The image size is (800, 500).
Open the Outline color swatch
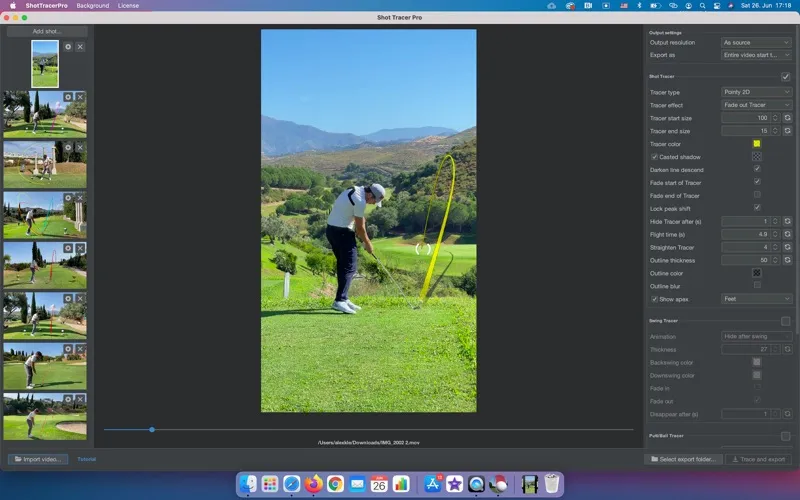(757, 273)
